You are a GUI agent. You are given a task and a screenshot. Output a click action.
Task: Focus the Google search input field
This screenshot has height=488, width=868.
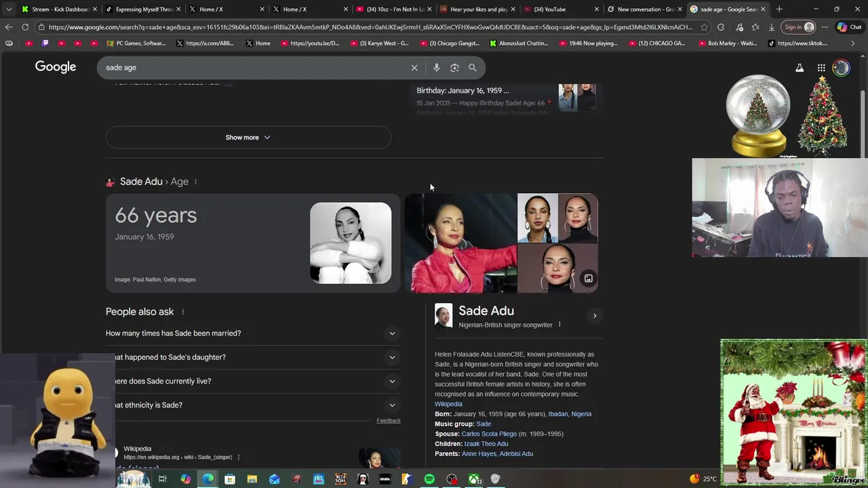(x=255, y=68)
